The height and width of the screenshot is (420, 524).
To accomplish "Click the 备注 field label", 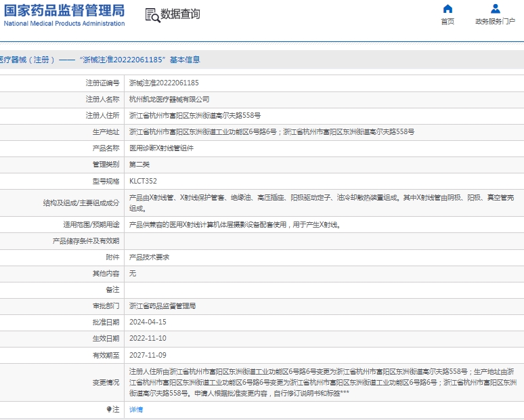I will coord(112,289).
